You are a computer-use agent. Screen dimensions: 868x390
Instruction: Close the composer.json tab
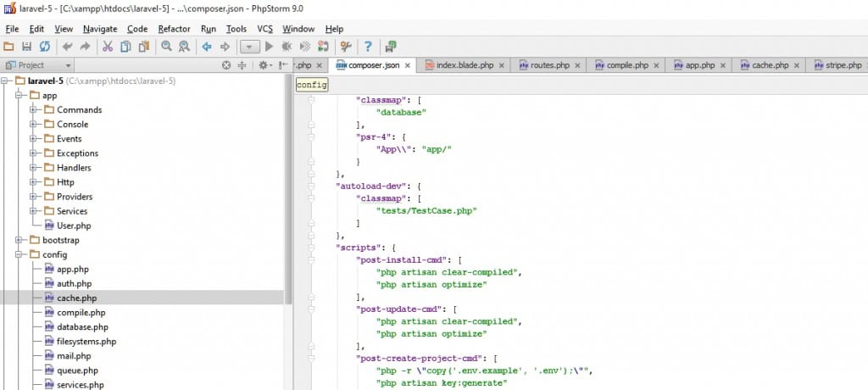[x=407, y=65]
